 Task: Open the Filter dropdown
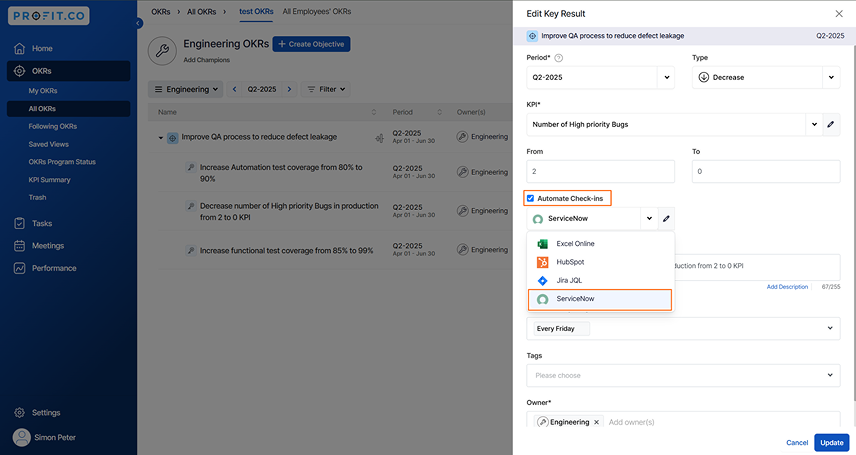click(326, 89)
